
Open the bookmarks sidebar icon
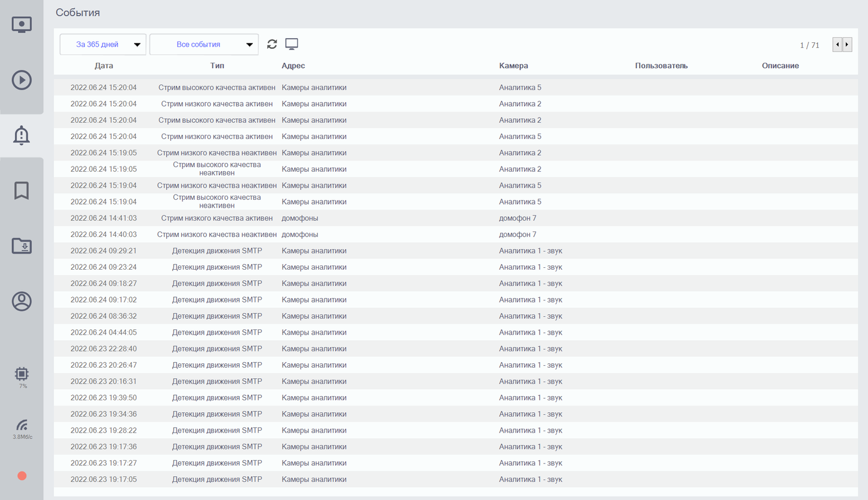coord(21,191)
